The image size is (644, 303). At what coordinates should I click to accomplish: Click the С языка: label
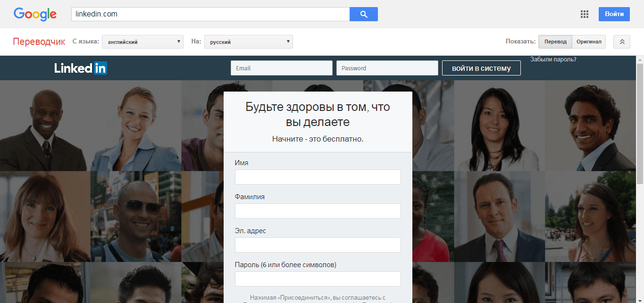pos(86,42)
